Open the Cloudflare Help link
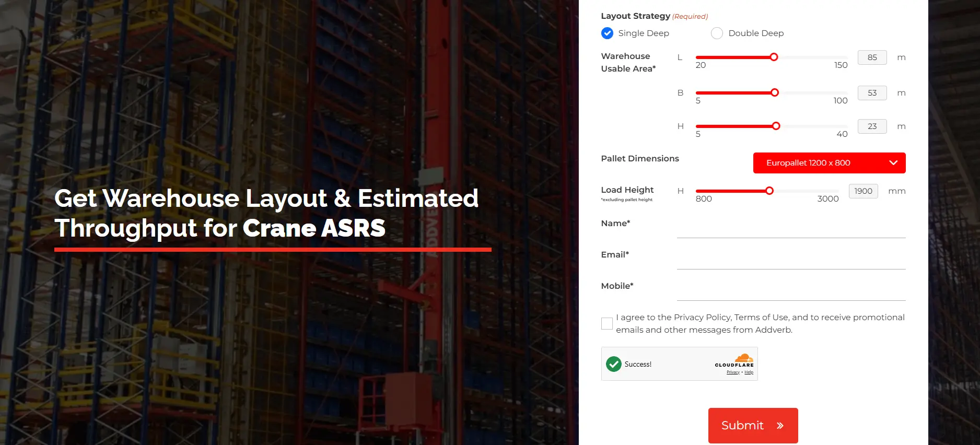 [x=749, y=372]
